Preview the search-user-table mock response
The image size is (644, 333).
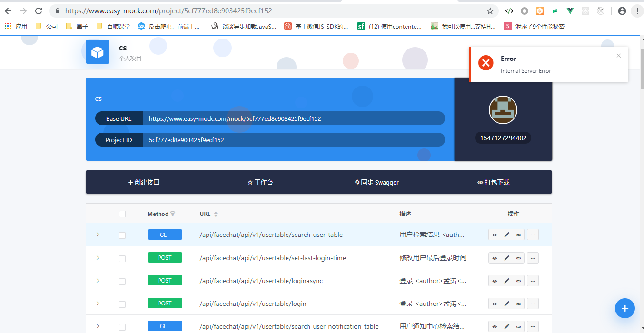(x=494, y=235)
